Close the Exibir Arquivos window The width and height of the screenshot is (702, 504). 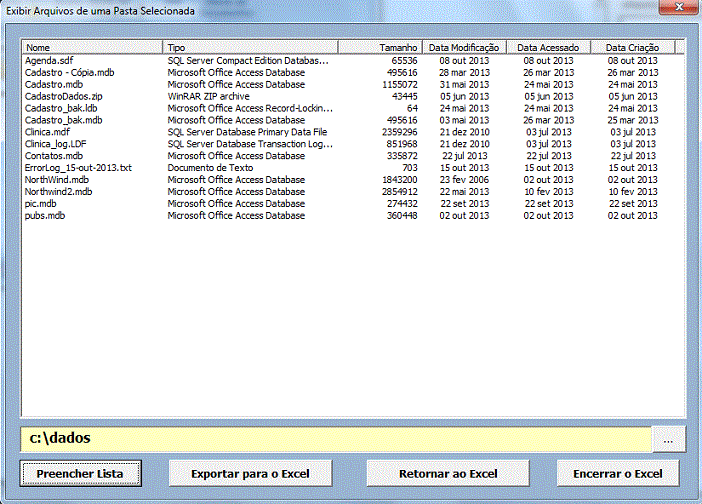click(x=679, y=7)
